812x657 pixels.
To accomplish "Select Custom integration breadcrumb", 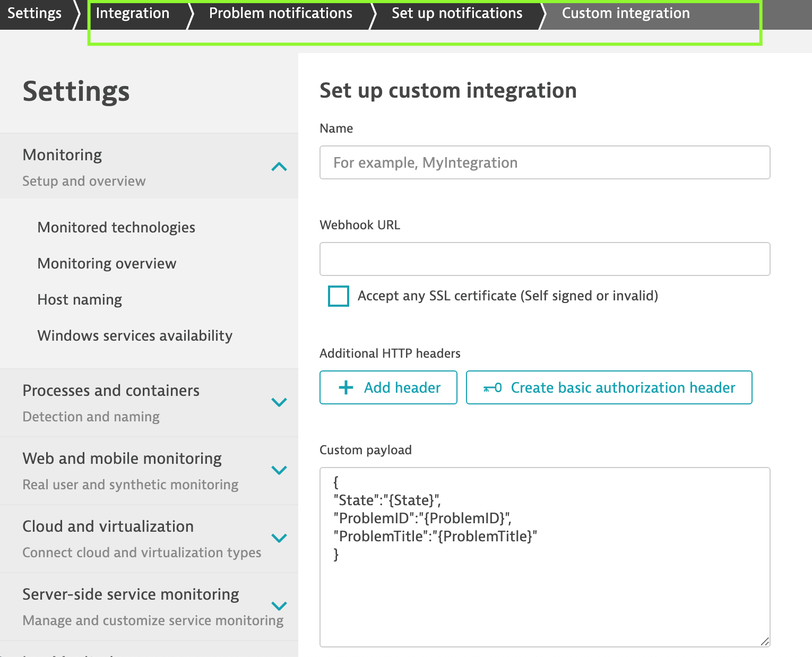I will click(626, 13).
